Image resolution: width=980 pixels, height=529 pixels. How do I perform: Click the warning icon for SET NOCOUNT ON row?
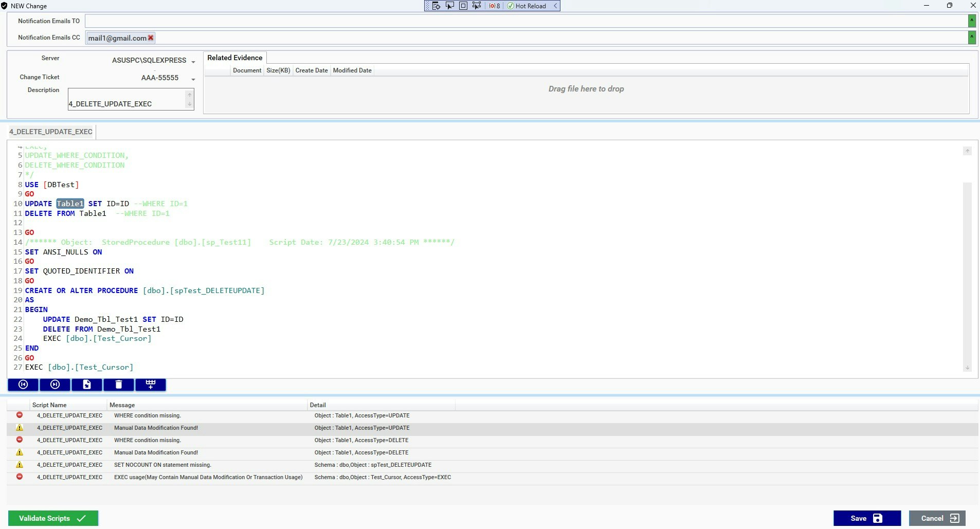click(x=20, y=464)
